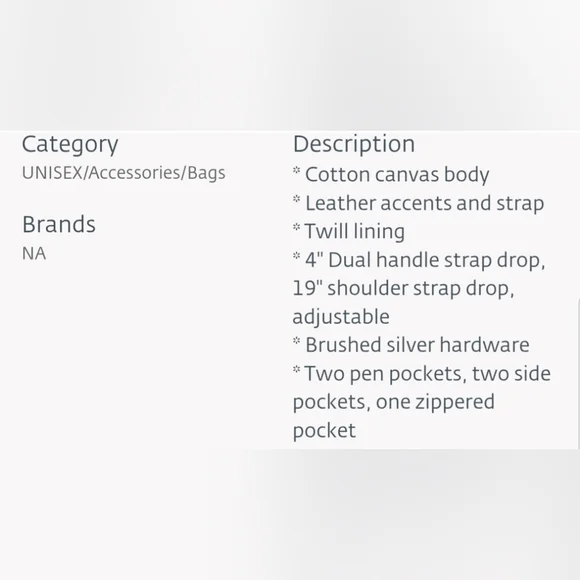Click the final word pocket

pos(324,431)
